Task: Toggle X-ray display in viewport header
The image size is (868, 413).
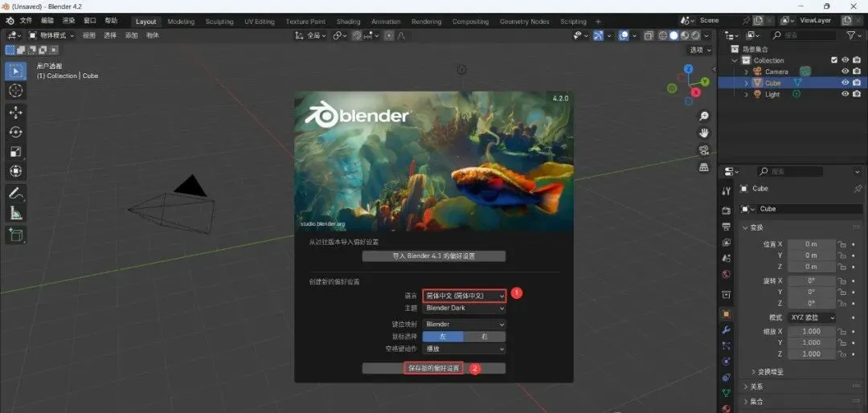Action: [x=649, y=35]
